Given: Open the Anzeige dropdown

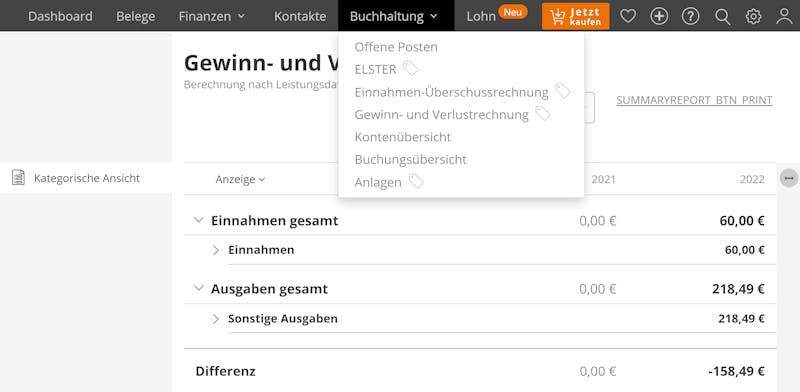Looking at the screenshot, I should [x=240, y=179].
